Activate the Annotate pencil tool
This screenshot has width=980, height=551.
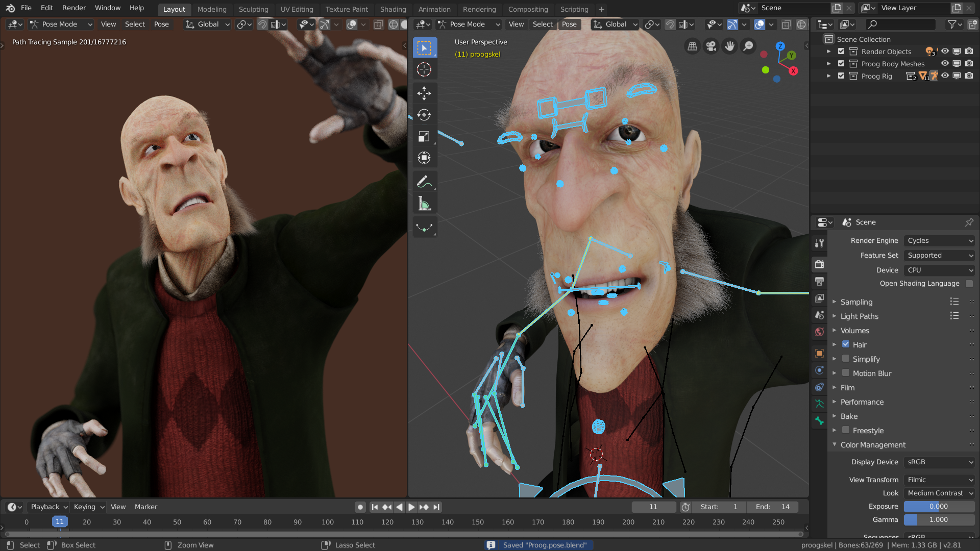[424, 182]
